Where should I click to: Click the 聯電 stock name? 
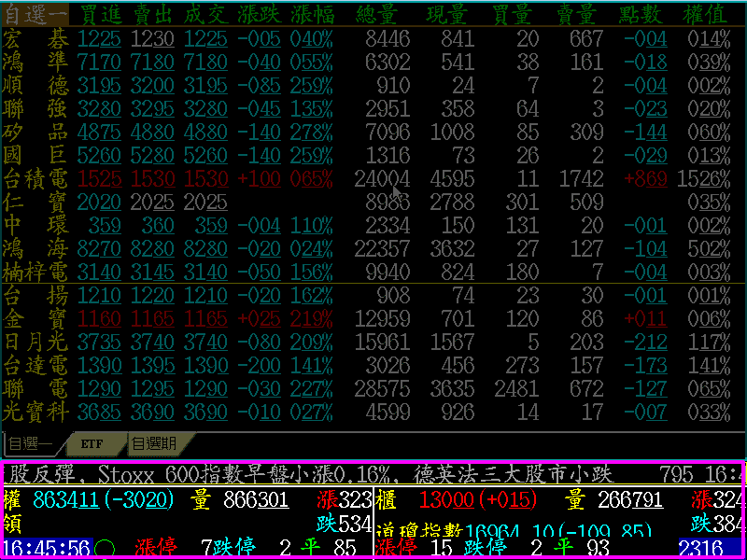37,387
